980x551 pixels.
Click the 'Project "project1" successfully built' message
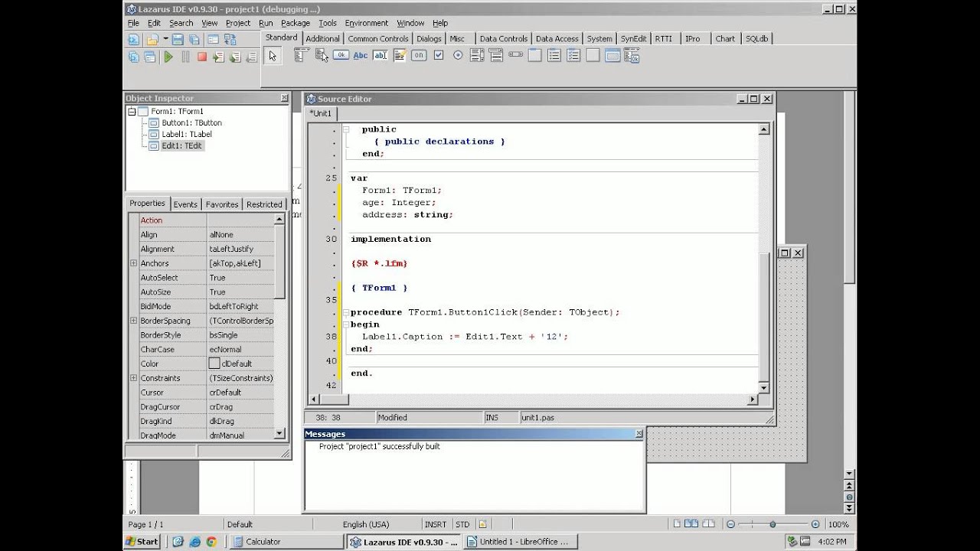(x=380, y=446)
